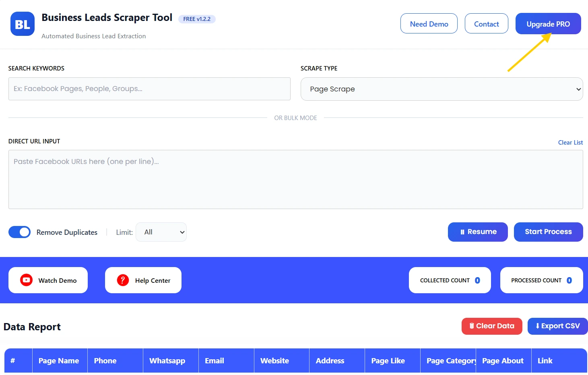This screenshot has height=375, width=588.
Task: Click the YouTube icon on Watch Demo
Action: pyautogui.click(x=26, y=280)
